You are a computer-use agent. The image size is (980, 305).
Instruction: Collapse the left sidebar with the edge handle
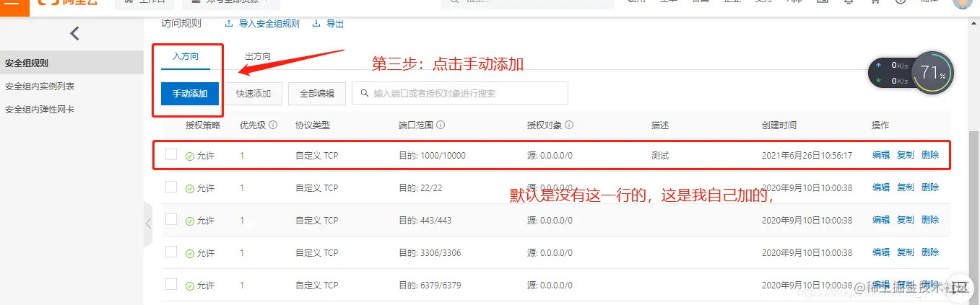pyautogui.click(x=148, y=224)
